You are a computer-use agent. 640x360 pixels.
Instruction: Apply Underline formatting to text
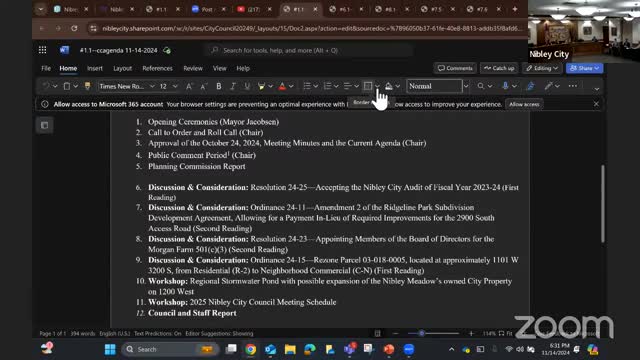(247, 86)
